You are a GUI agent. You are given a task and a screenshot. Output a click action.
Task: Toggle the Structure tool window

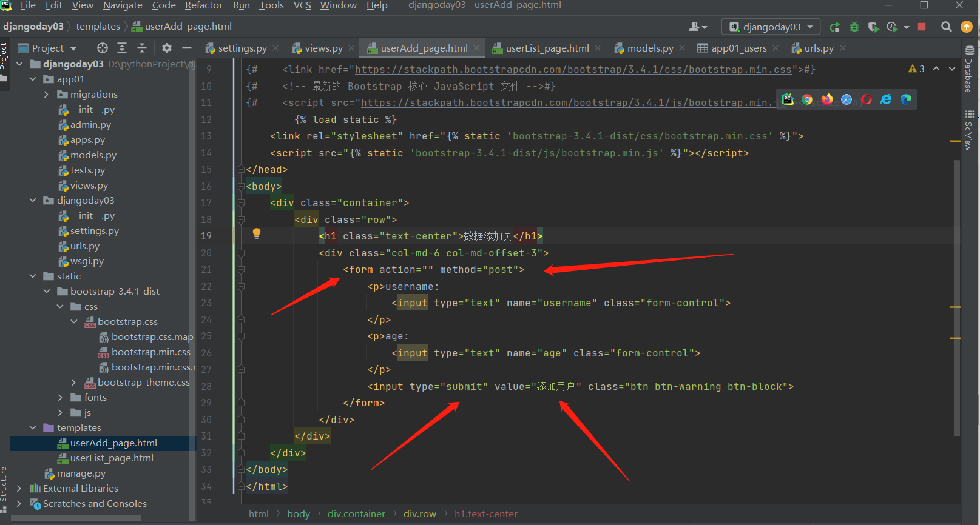(4, 489)
